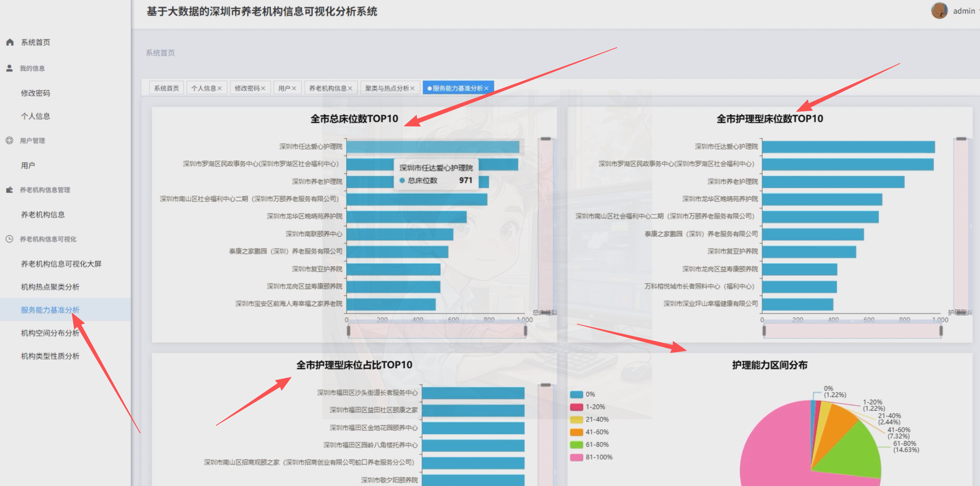Click the person icon beside 我的信息
The width and height of the screenshot is (980, 486).
(x=10, y=68)
